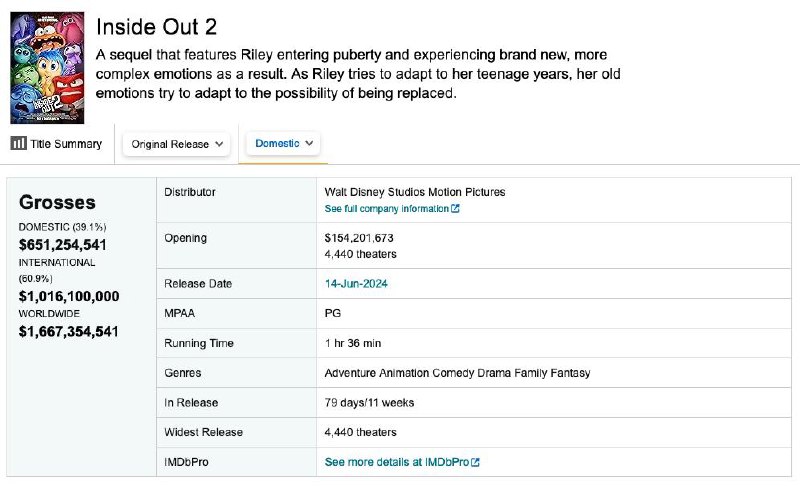Click the Original Release chevron arrow
This screenshot has width=800, height=486.
click(219, 144)
